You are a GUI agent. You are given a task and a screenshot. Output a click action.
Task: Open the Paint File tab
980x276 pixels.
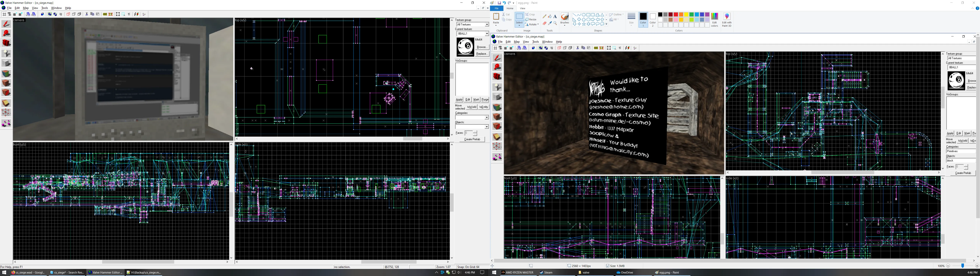tap(497, 8)
